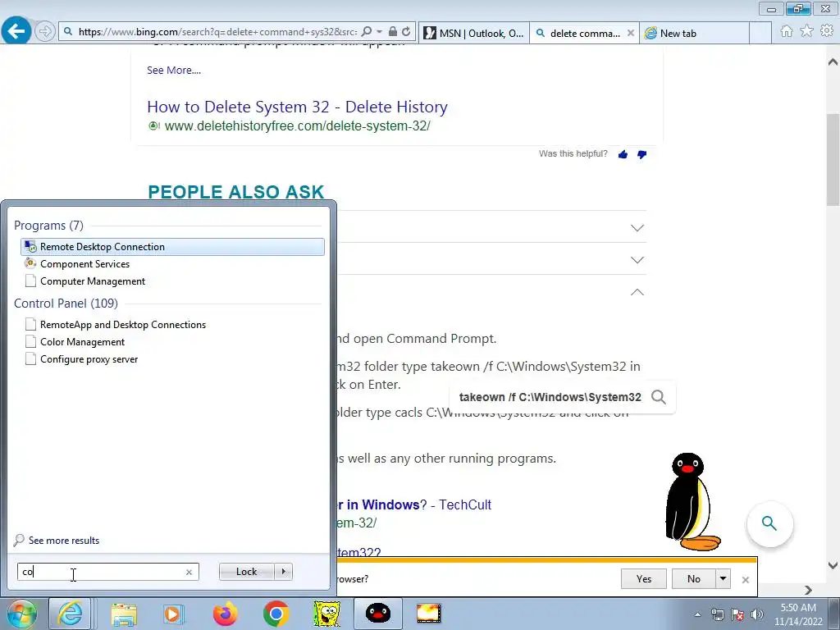Click the vertical scrollbar up arrow
The image size is (840, 630).
pos(833,61)
